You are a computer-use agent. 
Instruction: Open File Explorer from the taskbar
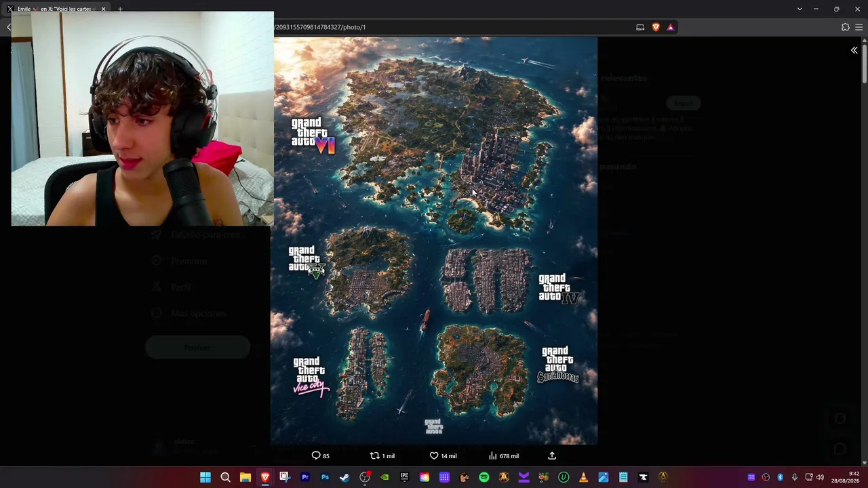245,477
